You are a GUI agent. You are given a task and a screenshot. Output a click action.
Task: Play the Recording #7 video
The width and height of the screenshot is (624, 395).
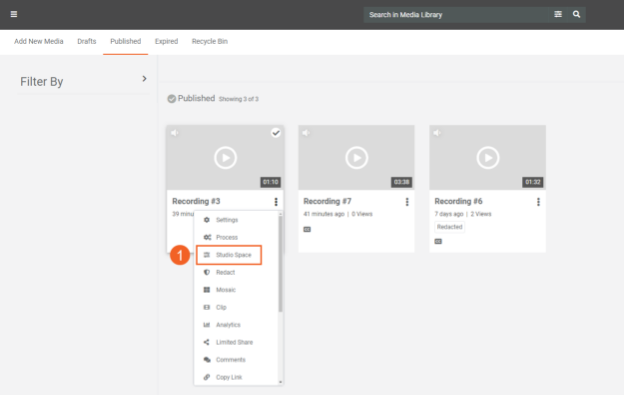point(357,158)
